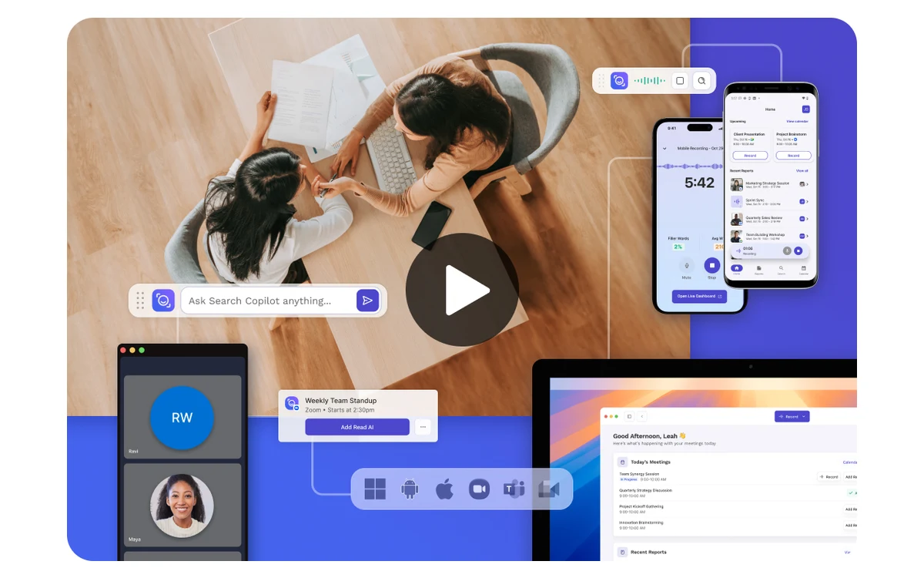
Task: Collapse Mobile Recording with chevron on iPhone
Action: (665, 148)
